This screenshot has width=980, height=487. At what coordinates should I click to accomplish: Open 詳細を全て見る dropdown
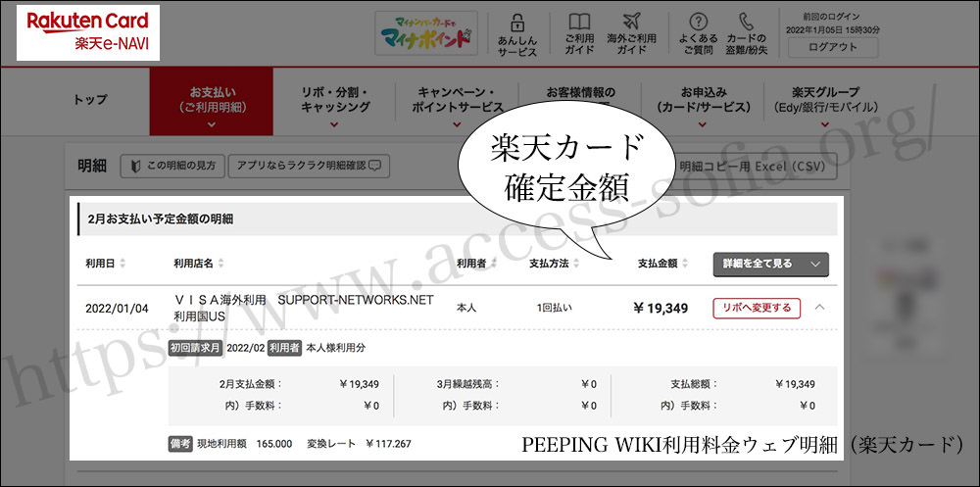(770, 264)
